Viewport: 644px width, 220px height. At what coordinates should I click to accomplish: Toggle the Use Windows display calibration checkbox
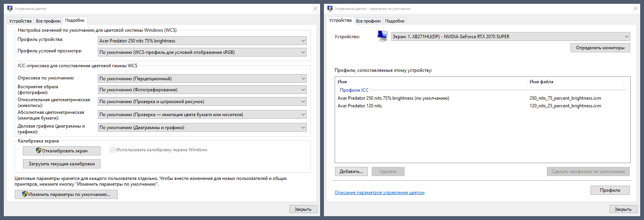[x=113, y=150]
